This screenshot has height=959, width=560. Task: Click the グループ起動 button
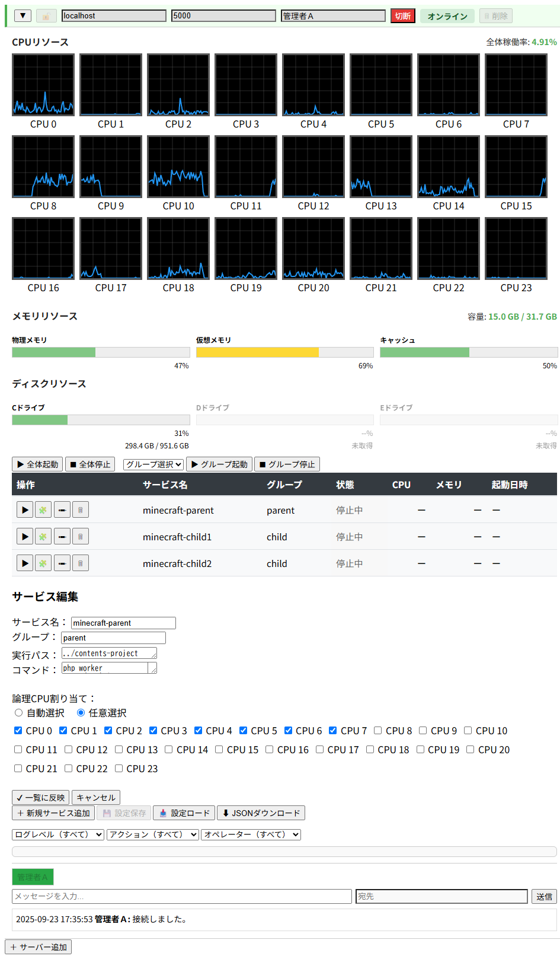[x=219, y=464]
